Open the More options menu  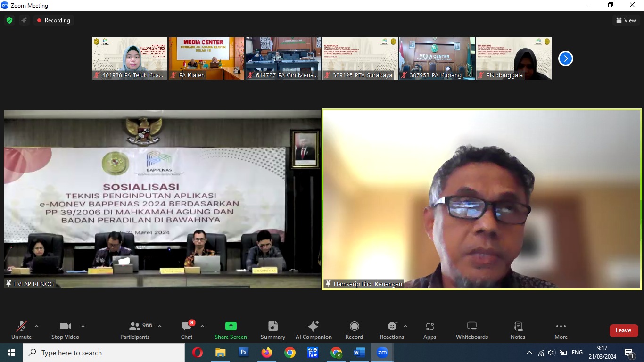561,330
